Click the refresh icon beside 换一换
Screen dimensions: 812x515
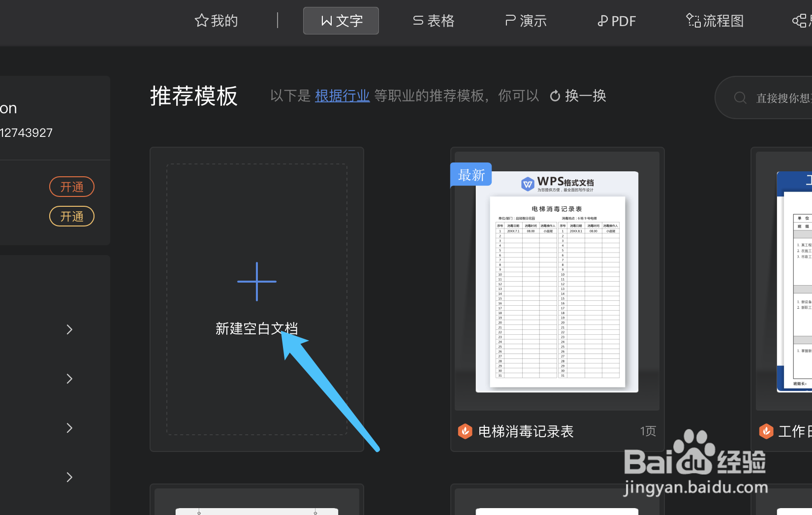[555, 96]
